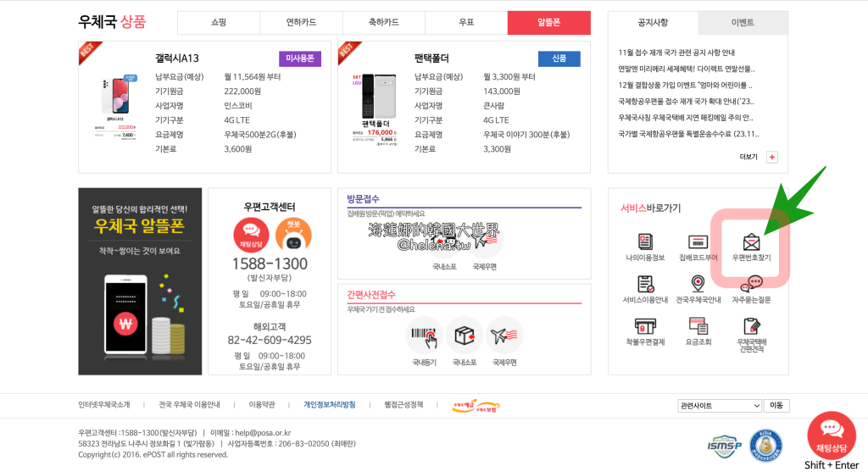Expand the 관련사이트 dropdown
This screenshot has height=472, width=868.
tap(720, 406)
